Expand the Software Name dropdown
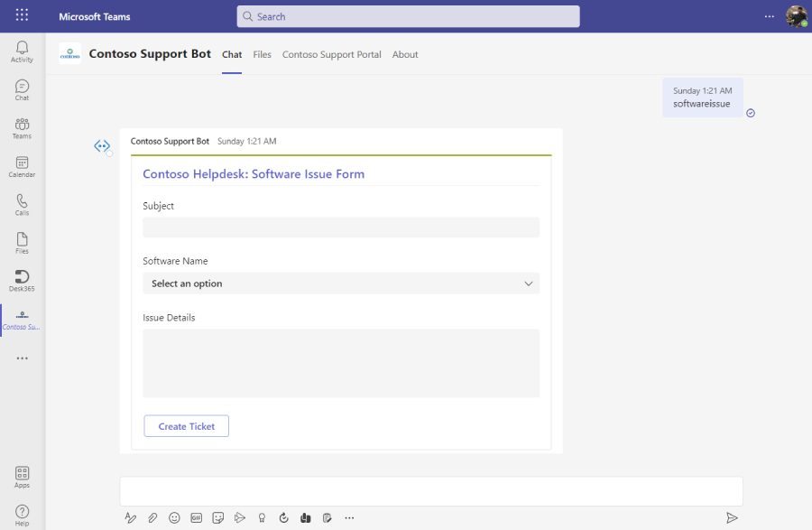The image size is (812, 530). (341, 284)
